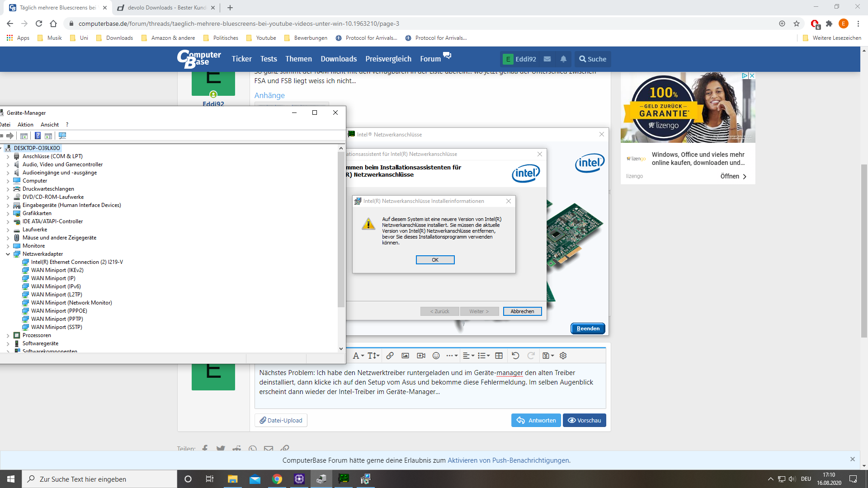Select Intel(R) Ethernet Connection I219-V device

[77, 262]
